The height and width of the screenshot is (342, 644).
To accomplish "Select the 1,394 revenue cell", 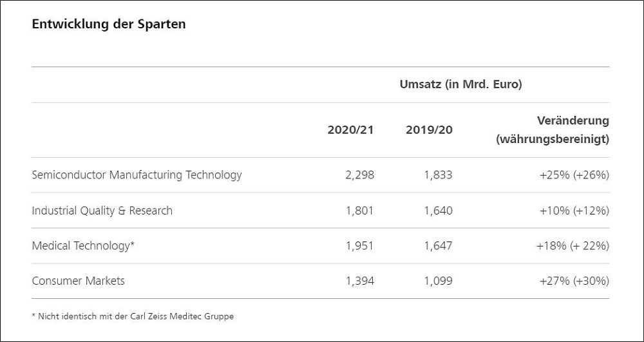I will click(x=359, y=281).
